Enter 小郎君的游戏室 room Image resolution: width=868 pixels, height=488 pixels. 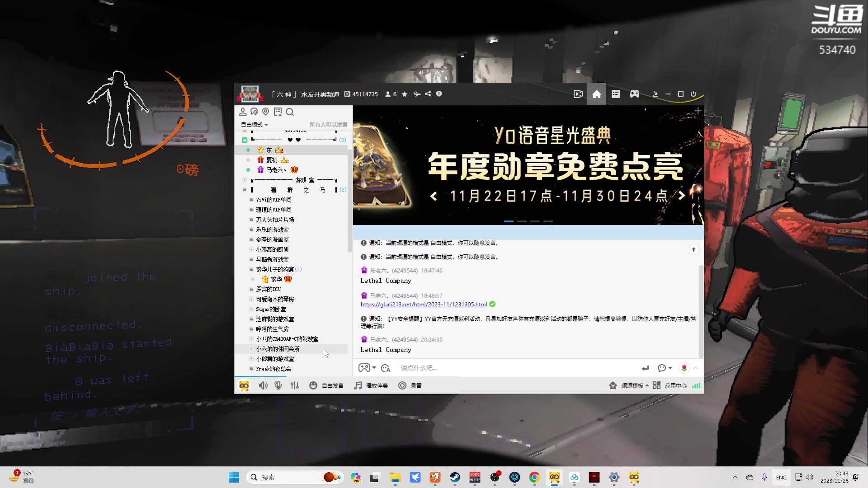pos(275,359)
